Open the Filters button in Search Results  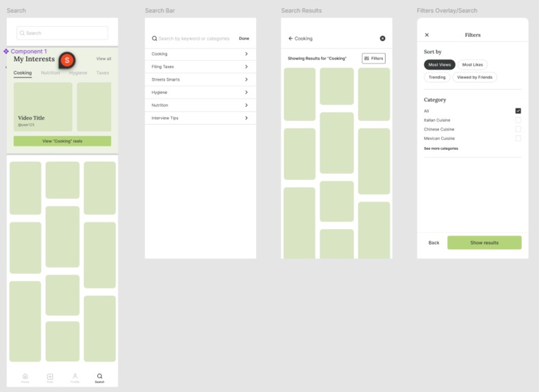374,58
